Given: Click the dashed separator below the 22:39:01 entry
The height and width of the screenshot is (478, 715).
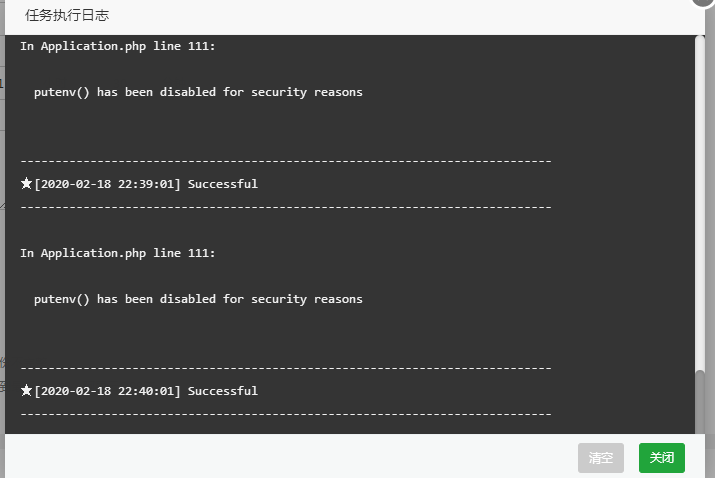Looking at the screenshot, I should [x=285, y=207].
